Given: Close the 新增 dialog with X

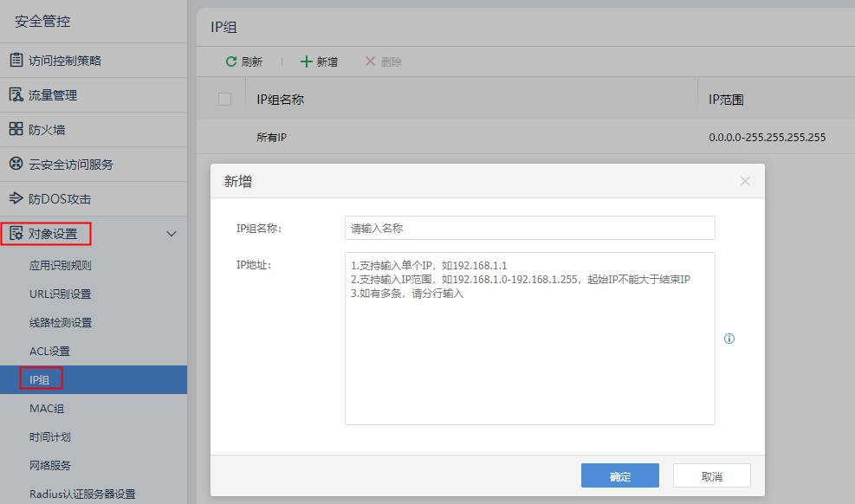Looking at the screenshot, I should coord(745,181).
